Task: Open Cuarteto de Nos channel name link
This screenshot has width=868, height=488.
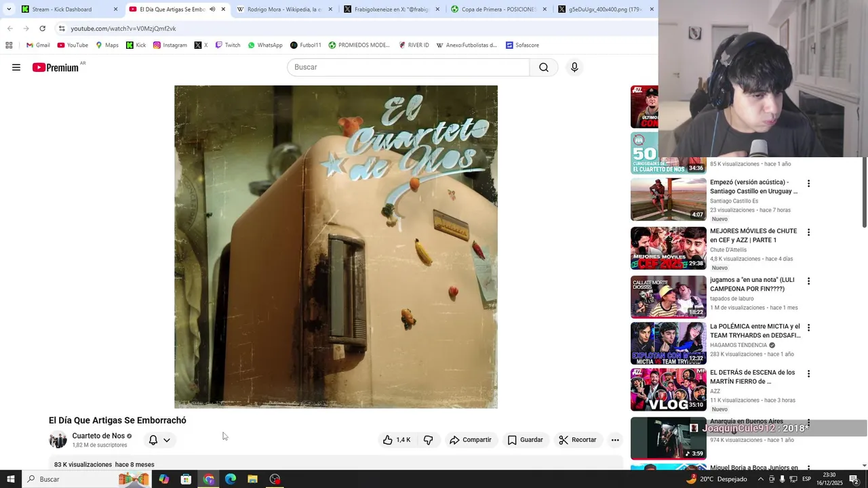Action: (98, 436)
